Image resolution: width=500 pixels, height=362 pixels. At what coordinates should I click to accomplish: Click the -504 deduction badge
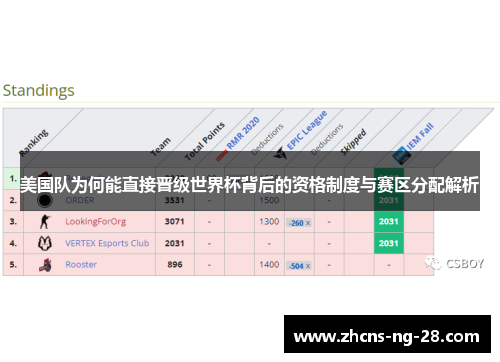click(x=299, y=266)
